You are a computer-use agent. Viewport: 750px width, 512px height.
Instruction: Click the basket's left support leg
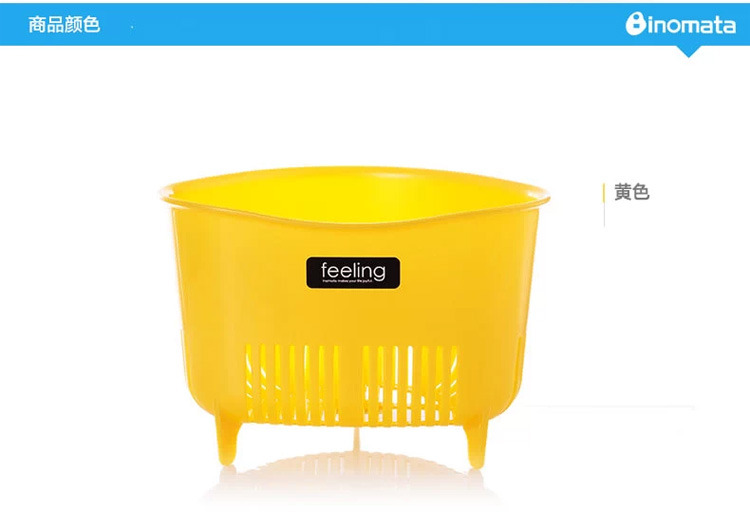point(227,440)
